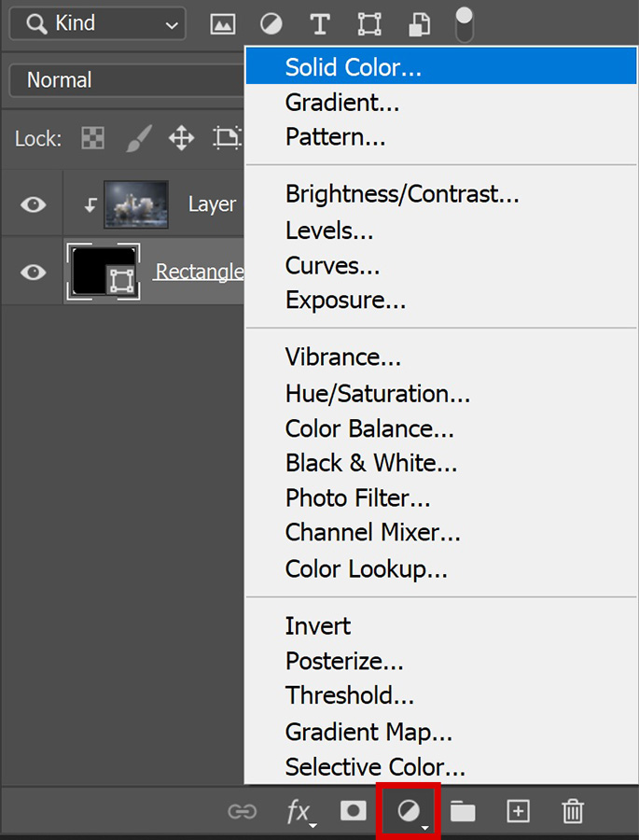Image resolution: width=639 pixels, height=840 pixels.
Task: Click the lock position move icon
Action: (x=182, y=138)
